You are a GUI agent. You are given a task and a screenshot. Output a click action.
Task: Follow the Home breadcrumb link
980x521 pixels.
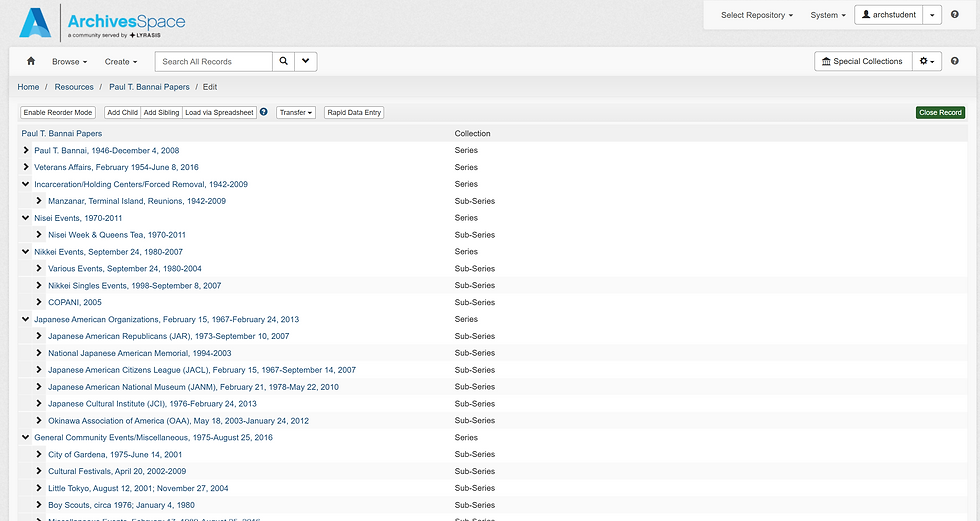[x=28, y=87]
